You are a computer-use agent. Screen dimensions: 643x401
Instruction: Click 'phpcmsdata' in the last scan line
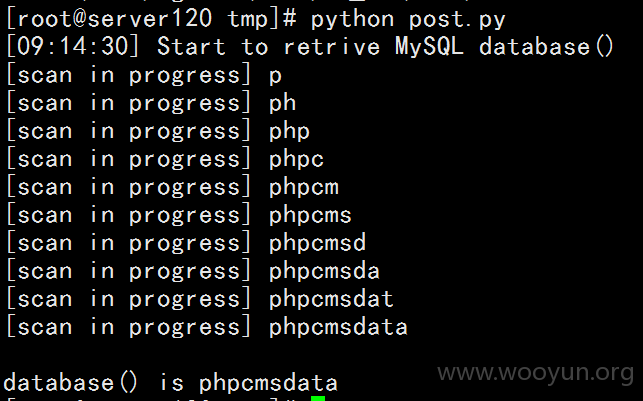point(338,327)
